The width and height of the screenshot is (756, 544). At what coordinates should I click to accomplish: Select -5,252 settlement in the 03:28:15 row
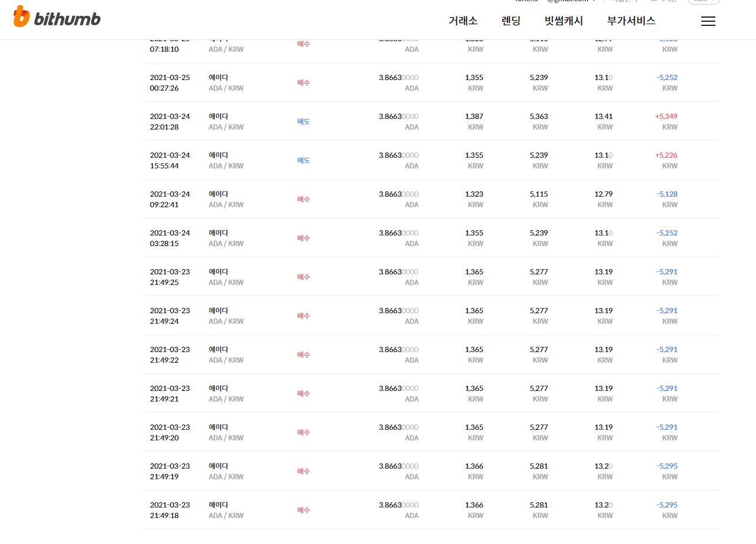click(x=667, y=233)
